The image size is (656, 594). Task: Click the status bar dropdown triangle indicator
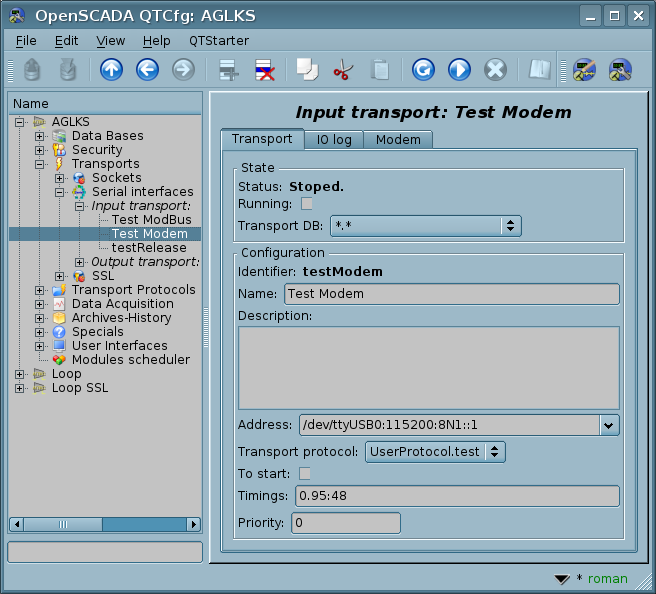[562, 579]
